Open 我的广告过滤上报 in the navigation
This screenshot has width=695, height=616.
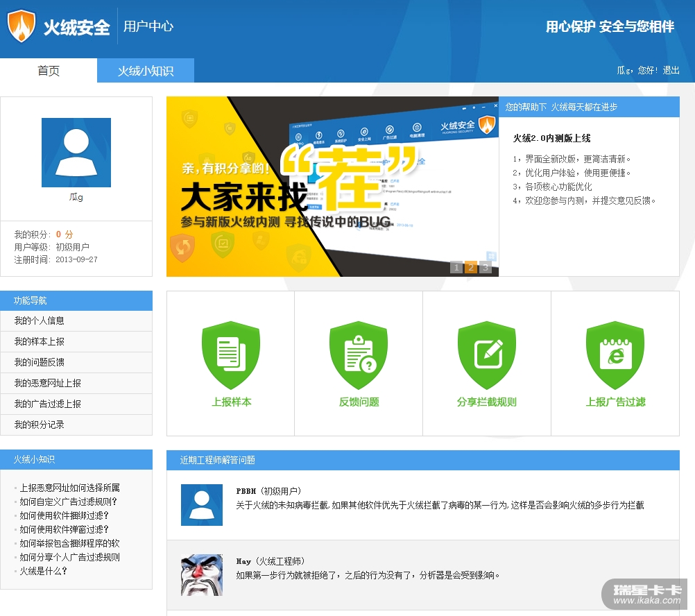[x=76, y=404]
